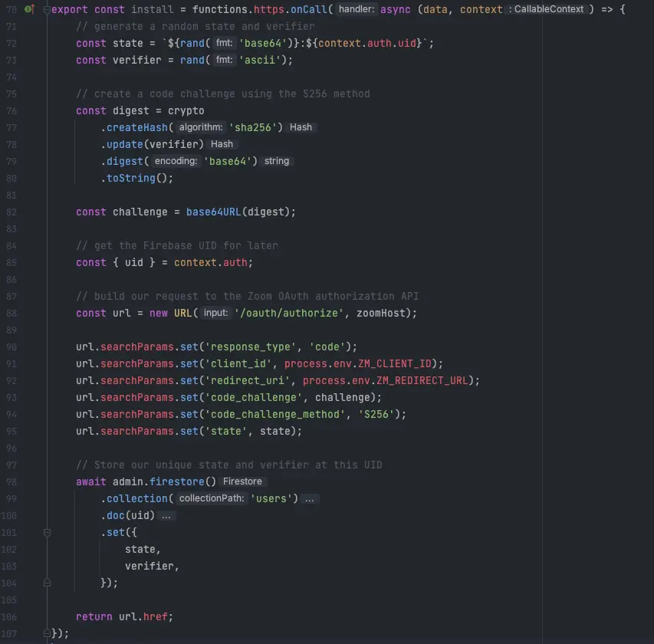This screenshot has width=654, height=644.
Task: Click the fold marker beside line 104
Action: [48, 583]
